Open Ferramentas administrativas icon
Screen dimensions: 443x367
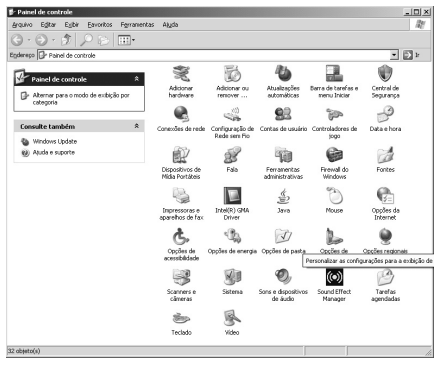[x=283, y=155]
